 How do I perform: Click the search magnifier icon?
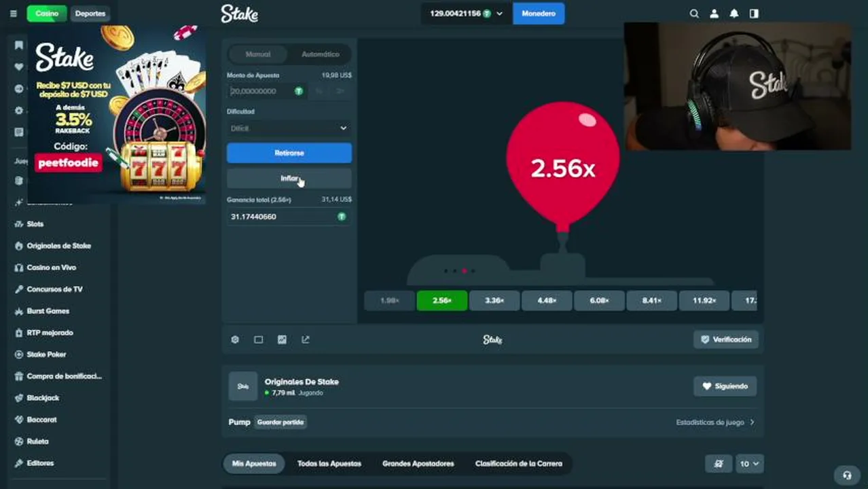click(x=694, y=14)
